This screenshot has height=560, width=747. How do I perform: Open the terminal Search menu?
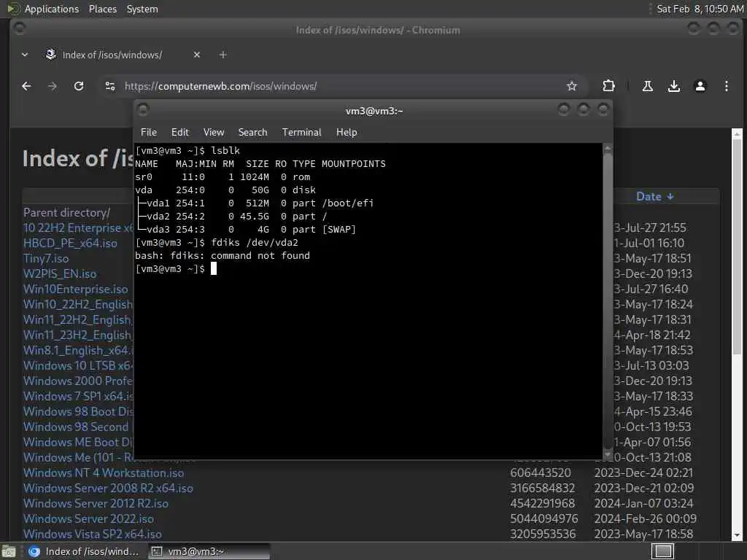(x=252, y=133)
